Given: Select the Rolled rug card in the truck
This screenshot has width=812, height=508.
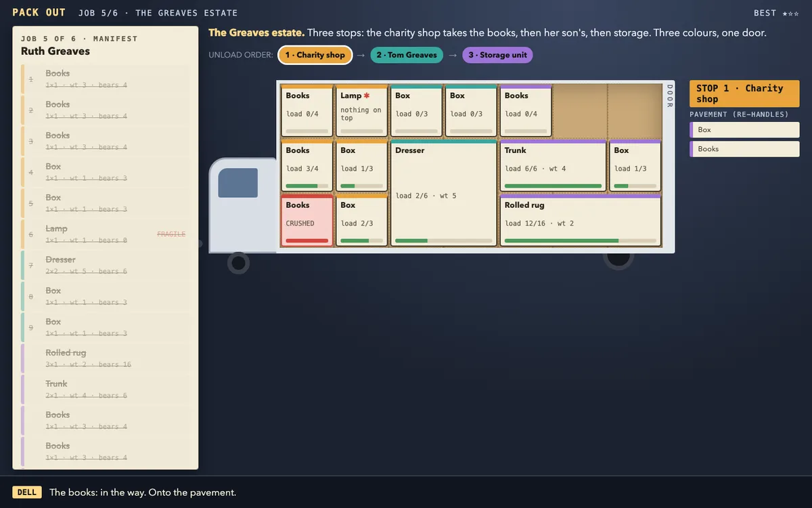Looking at the screenshot, I should (581, 220).
